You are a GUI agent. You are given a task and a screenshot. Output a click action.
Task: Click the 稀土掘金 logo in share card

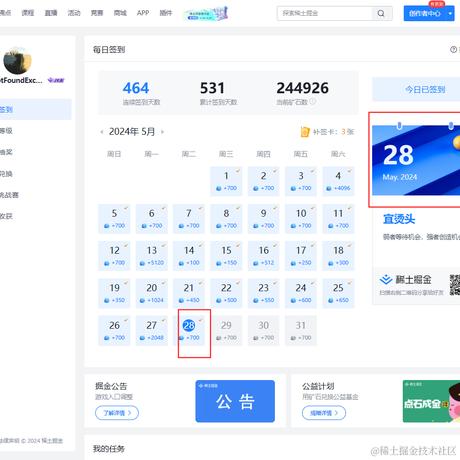tap(406, 279)
